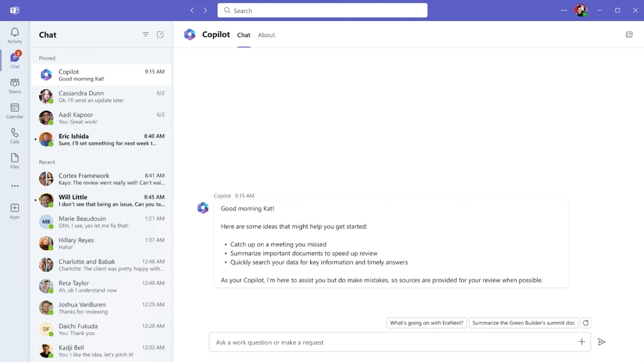
Task: Click the compose new chat icon
Action: pyautogui.click(x=160, y=34)
